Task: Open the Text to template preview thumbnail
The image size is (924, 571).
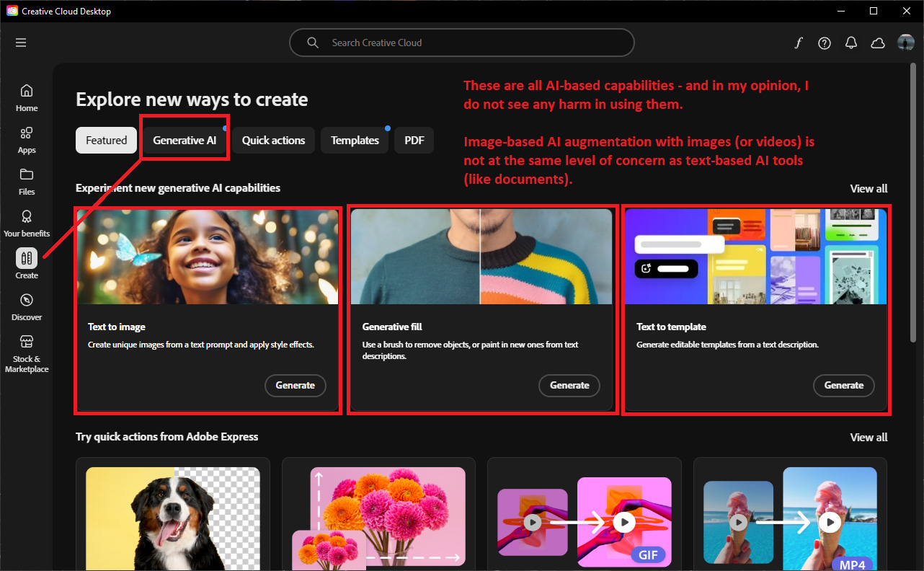Action: tap(756, 257)
